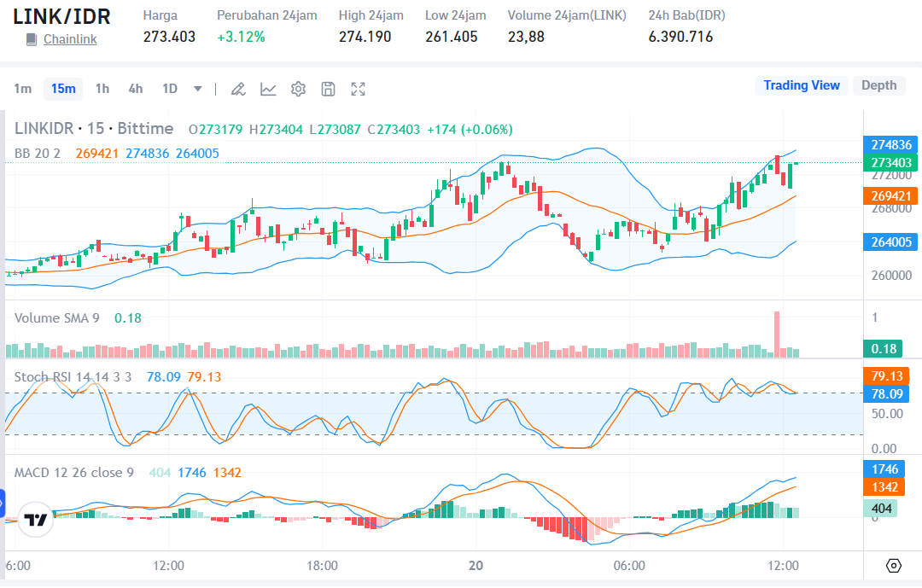Open the drawing tools pencil icon
This screenshot has height=588, width=922.
238,89
